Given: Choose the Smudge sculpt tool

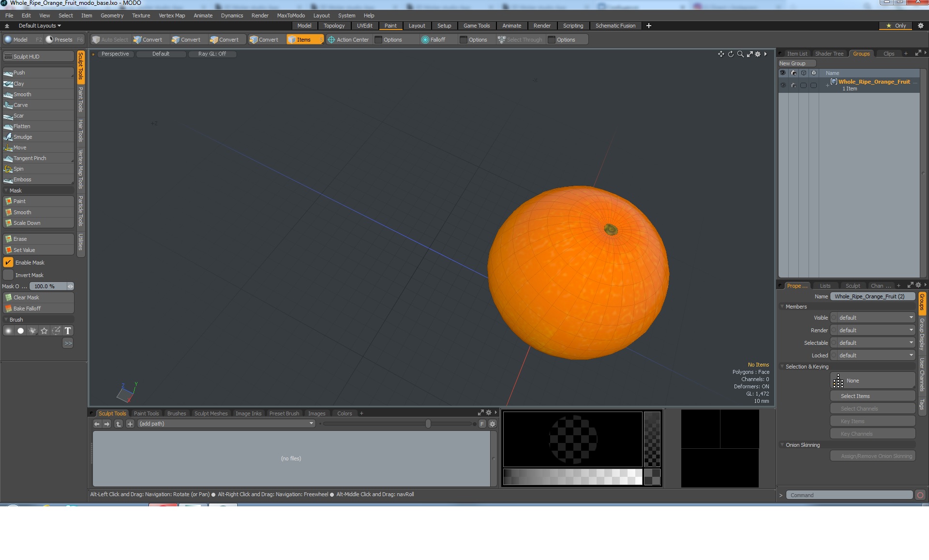Looking at the screenshot, I should pos(22,137).
